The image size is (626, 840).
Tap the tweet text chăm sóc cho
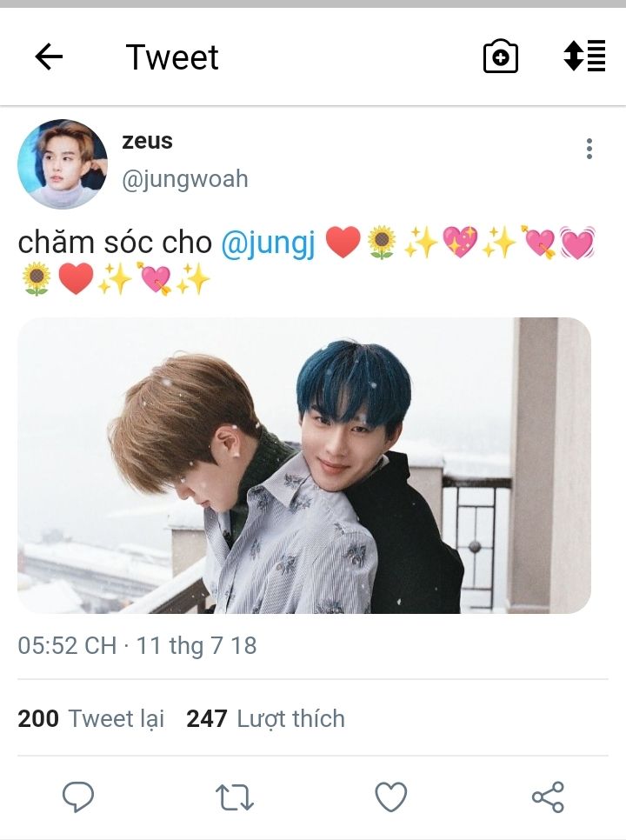(115, 242)
